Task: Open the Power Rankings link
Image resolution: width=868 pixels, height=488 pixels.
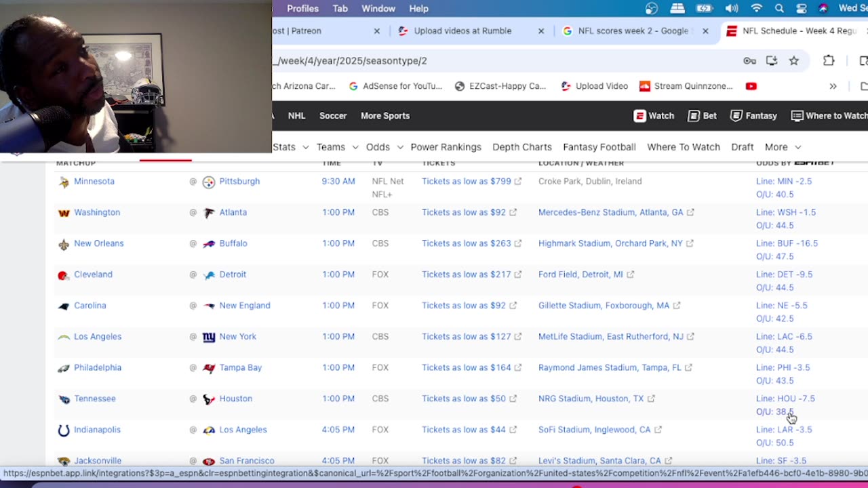Action: click(446, 147)
